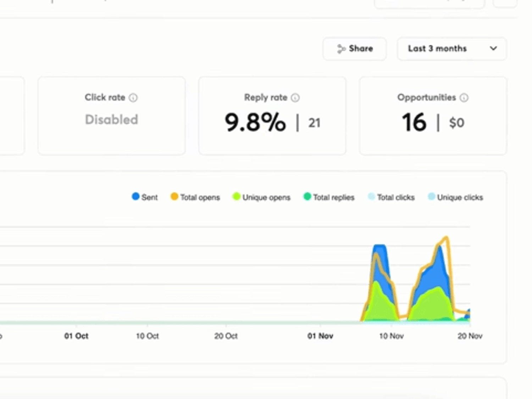Click the Reply rate info icon
532x399 pixels.
[295, 98]
